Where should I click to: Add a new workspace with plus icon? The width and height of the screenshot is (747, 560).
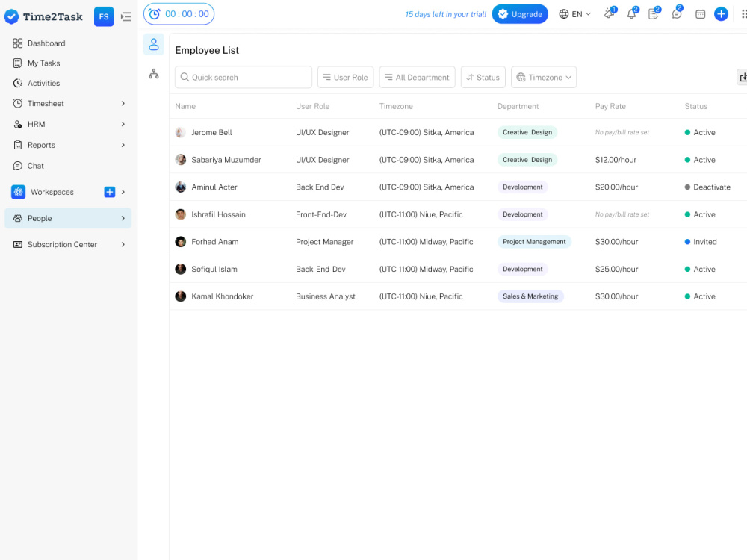(x=110, y=192)
